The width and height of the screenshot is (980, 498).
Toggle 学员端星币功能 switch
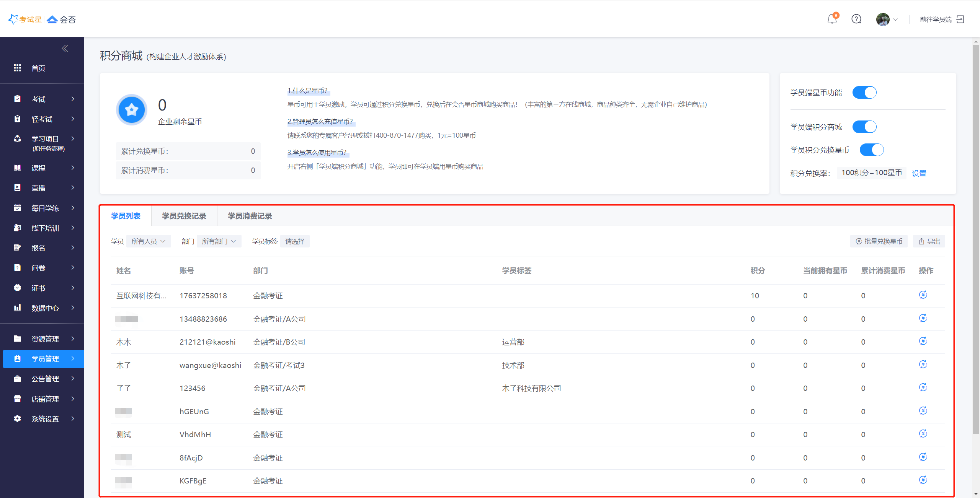click(864, 93)
